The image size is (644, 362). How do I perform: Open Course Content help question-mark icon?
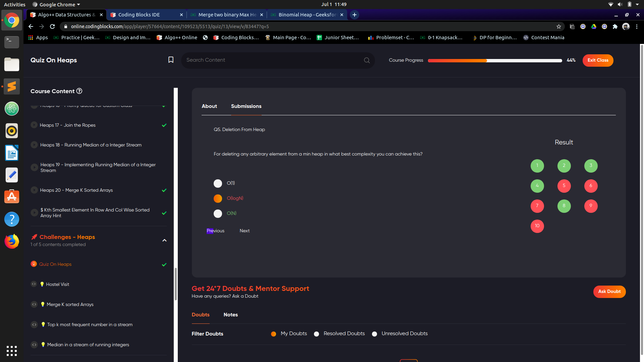79,91
